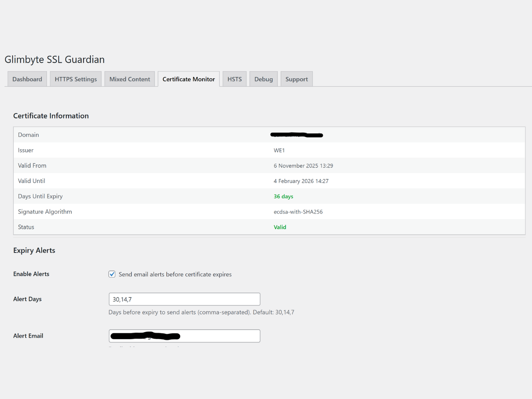
Task: Click the Alert Days helper description text
Action: pyautogui.click(x=201, y=312)
